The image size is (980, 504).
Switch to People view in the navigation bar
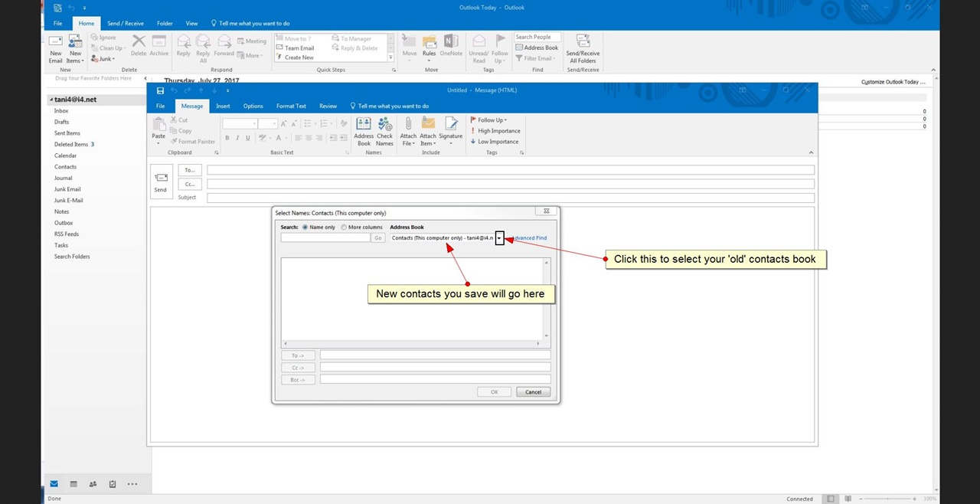(x=93, y=484)
